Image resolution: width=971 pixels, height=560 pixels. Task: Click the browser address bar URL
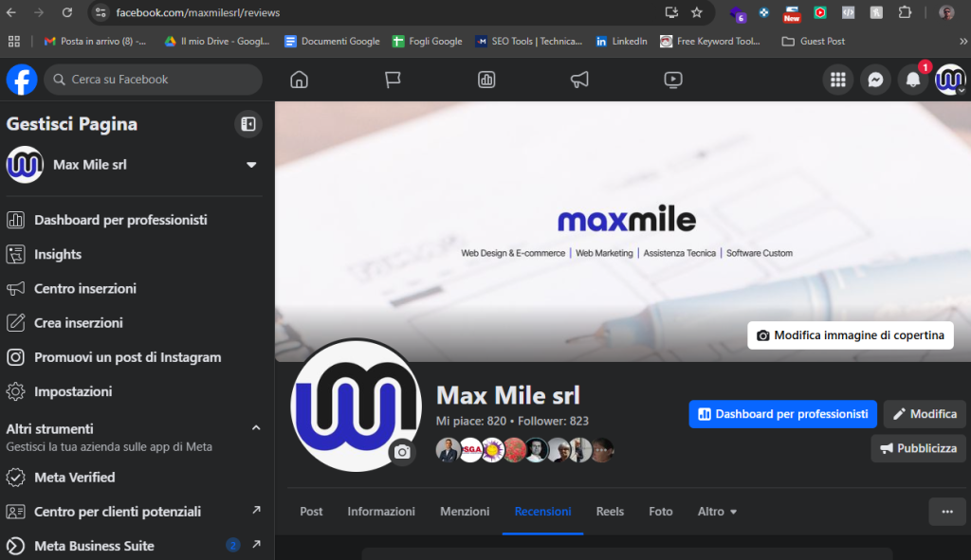tap(197, 12)
